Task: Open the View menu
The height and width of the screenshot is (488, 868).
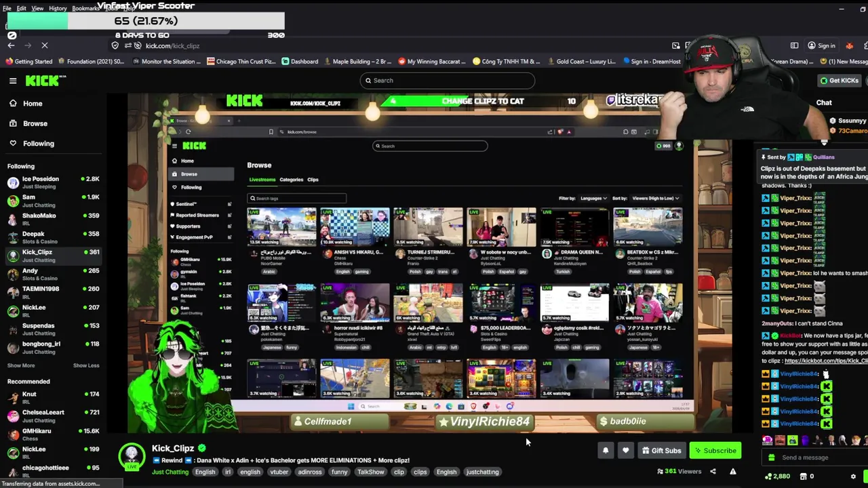Action: click(37, 8)
